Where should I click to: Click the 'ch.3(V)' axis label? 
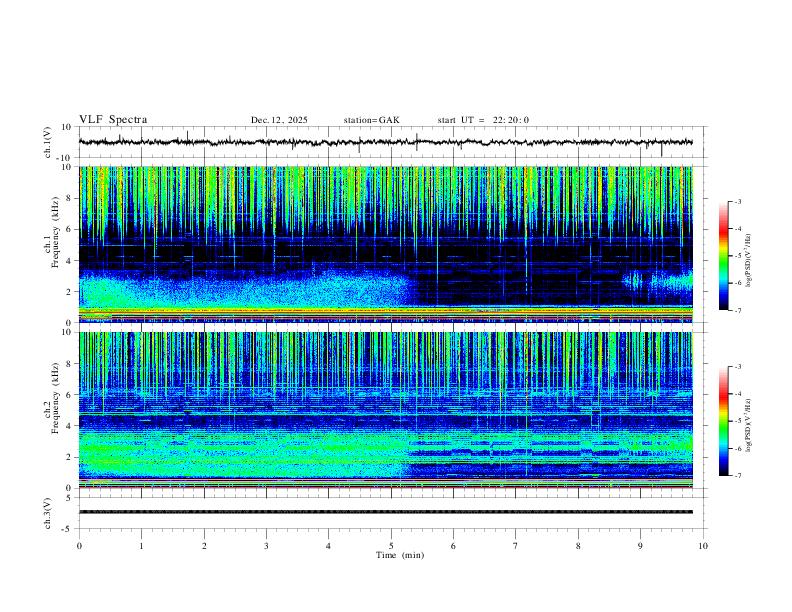click(48, 513)
